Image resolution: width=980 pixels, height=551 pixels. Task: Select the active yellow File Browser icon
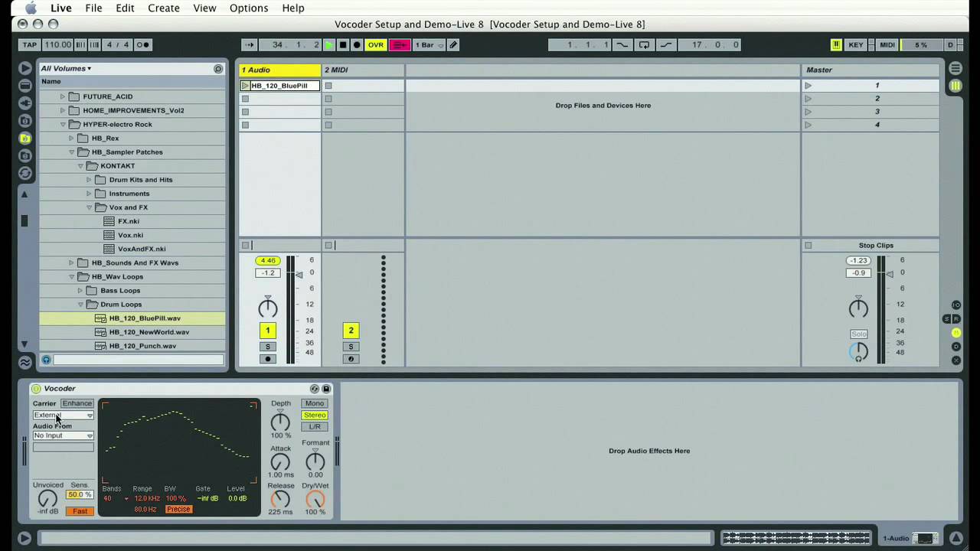(25, 139)
